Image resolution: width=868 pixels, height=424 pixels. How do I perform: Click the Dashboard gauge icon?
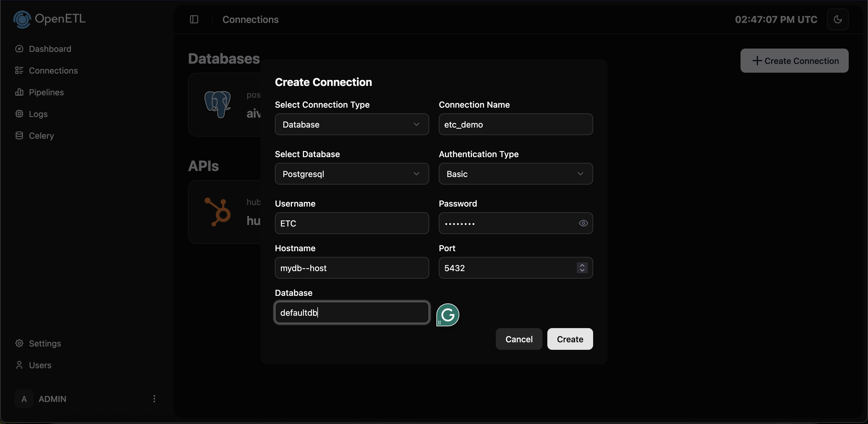click(x=19, y=49)
